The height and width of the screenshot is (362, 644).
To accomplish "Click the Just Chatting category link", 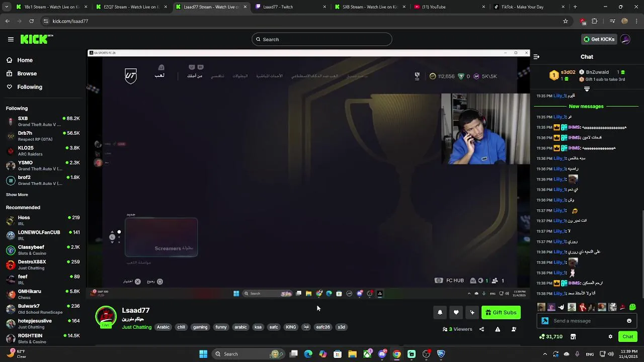I will [x=136, y=327].
